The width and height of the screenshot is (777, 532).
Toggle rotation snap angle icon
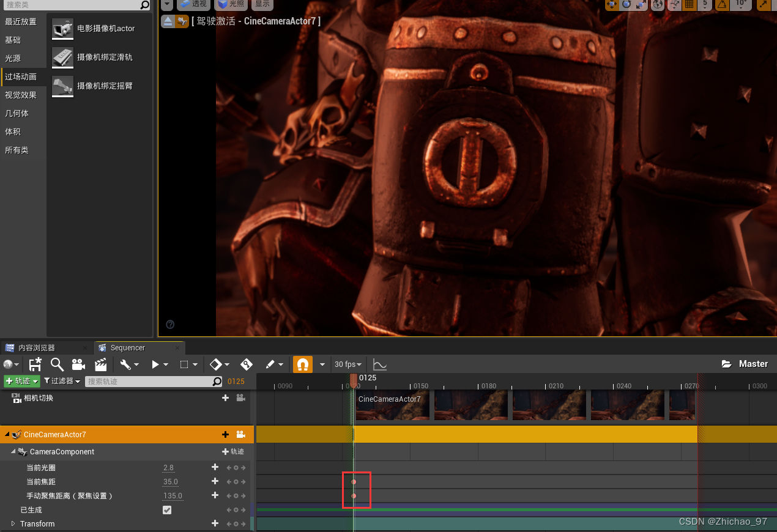723,4
